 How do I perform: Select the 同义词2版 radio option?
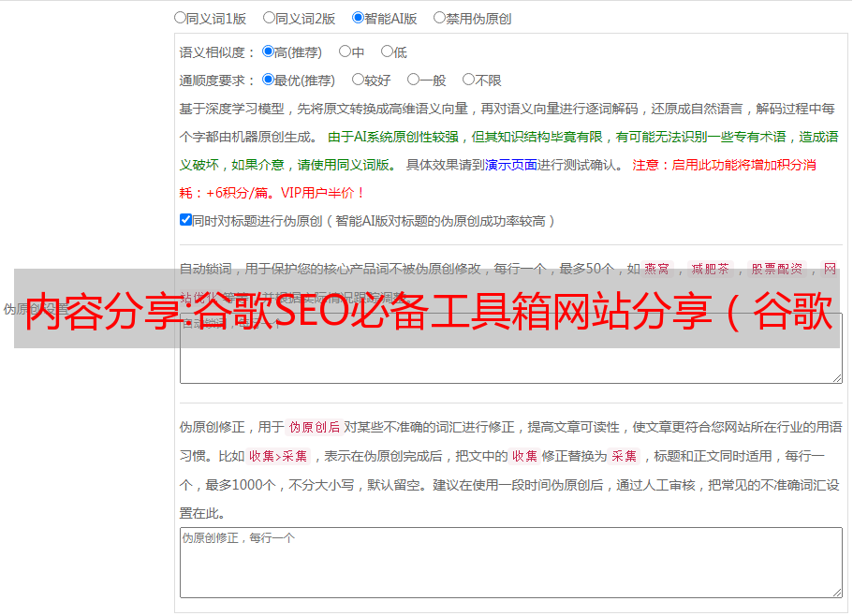[269, 18]
